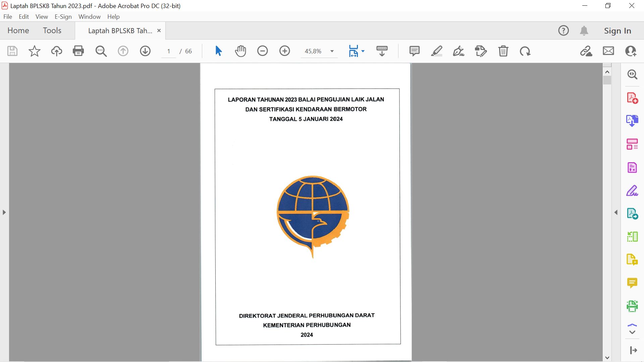Screen dimensions: 644x362
Task: Click the Share with others person icon
Action: click(631, 51)
